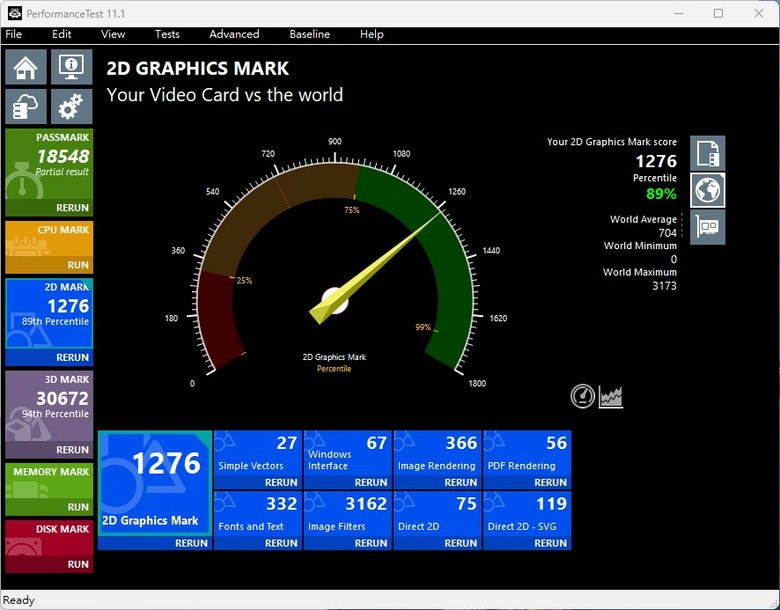Select the 2D Mark 1276 sidebar tile
Screen dimensions: 780x610
[49, 313]
